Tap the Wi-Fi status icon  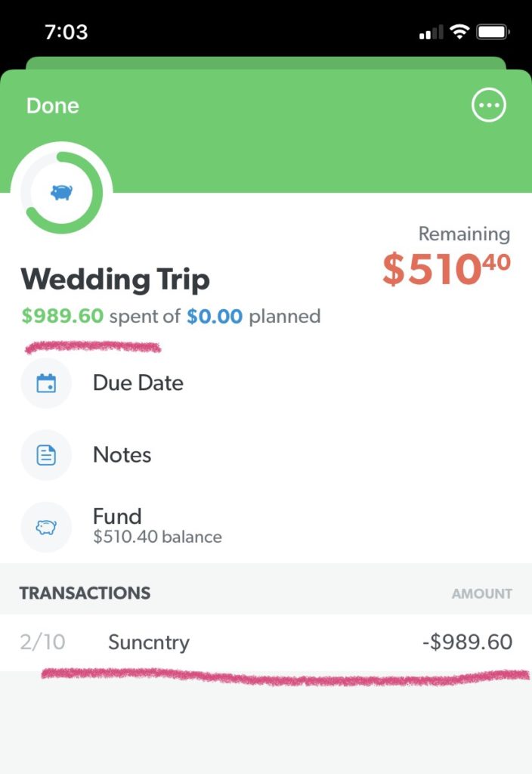[459, 33]
